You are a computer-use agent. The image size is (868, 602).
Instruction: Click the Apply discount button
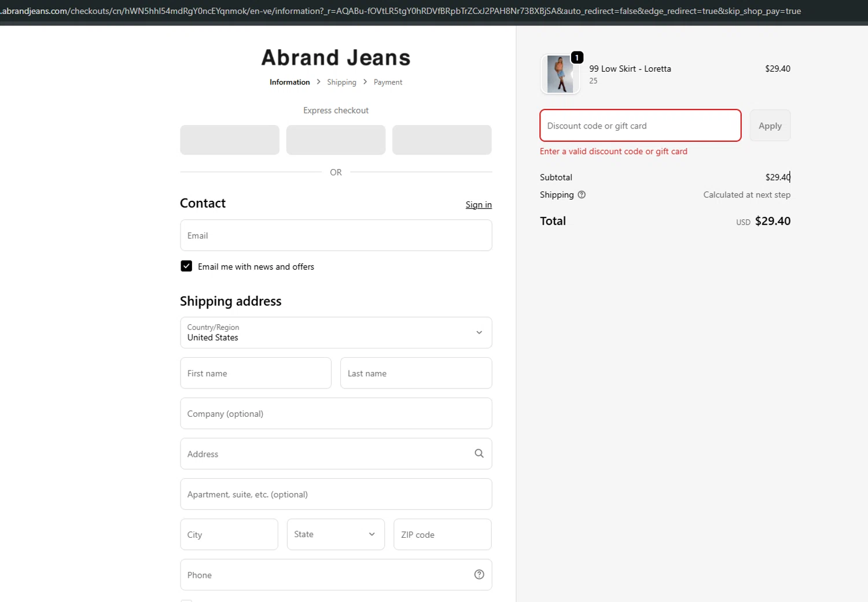click(770, 126)
